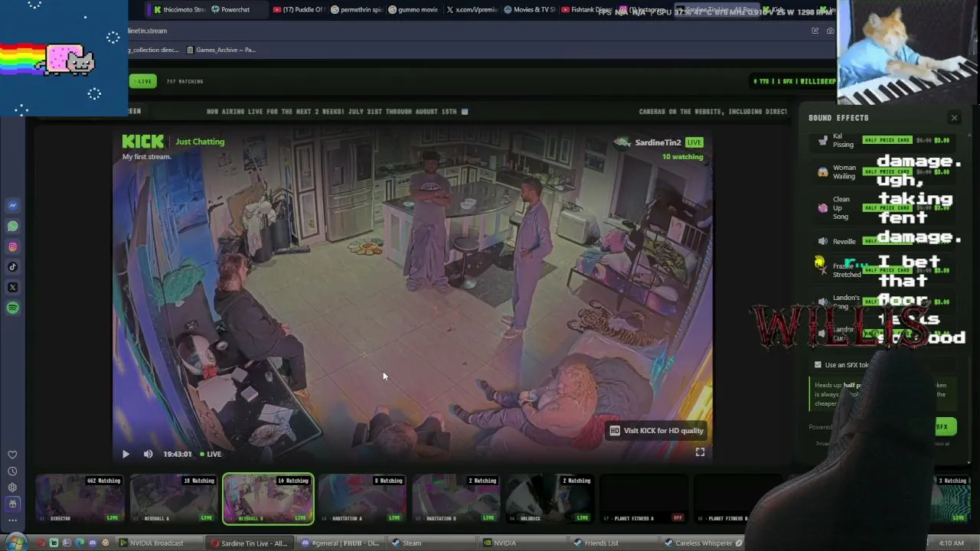Open the Holodeck camera thumbnail
This screenshot has height=551, width=980.
(x=550, y=499)
